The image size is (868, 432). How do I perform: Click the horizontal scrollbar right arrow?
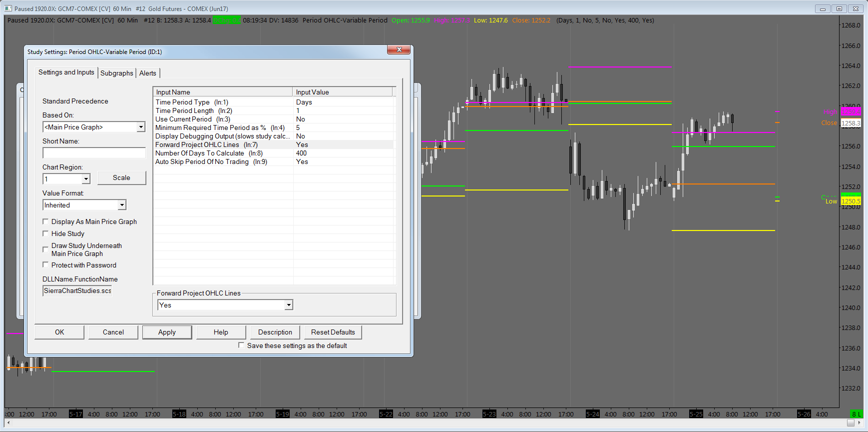coord(859,423)
